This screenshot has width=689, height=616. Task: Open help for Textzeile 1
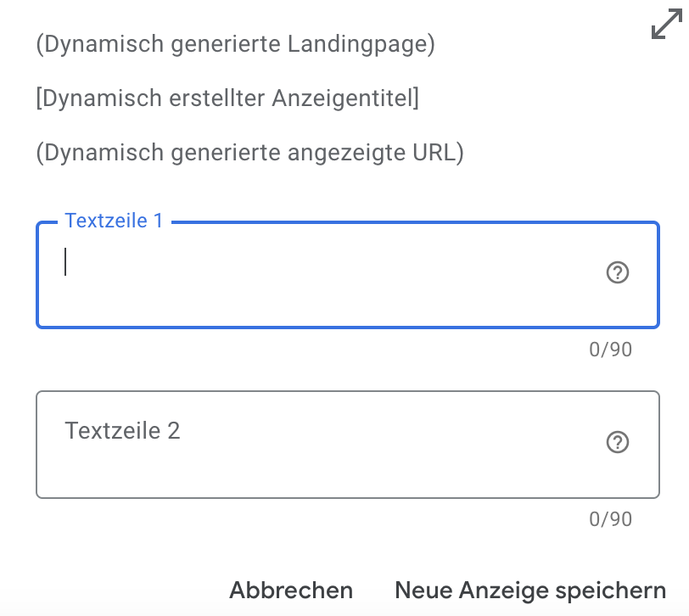(x=618, y=272)
